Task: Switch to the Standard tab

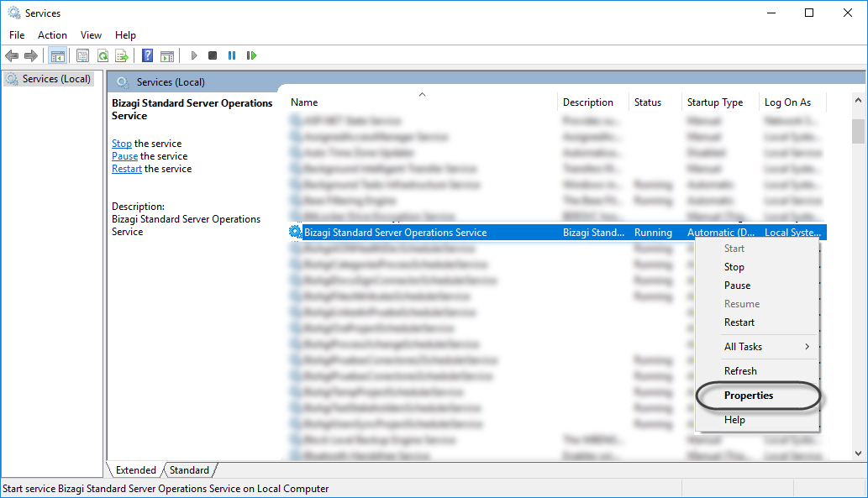Action: (x=189, y=469)
